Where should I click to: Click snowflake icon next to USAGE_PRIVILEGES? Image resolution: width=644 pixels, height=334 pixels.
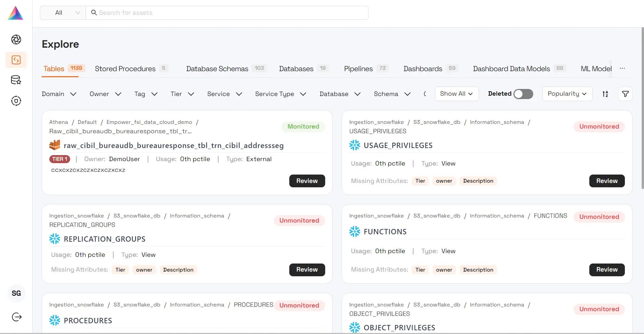[355, 145]
